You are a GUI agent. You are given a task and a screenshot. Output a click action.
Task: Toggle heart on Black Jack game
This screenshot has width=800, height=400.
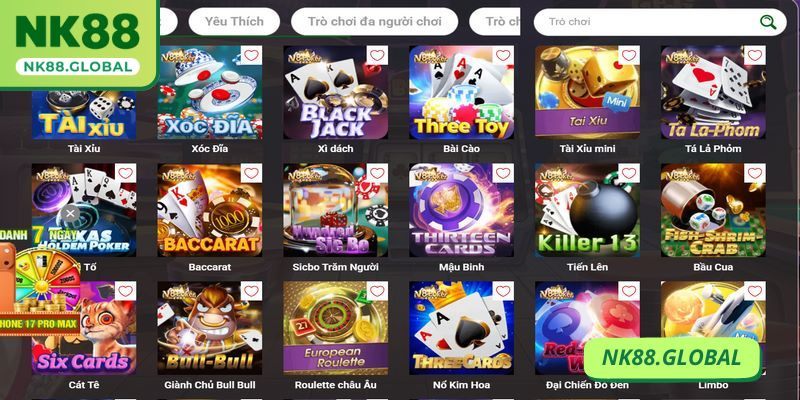tap(377, 55)
